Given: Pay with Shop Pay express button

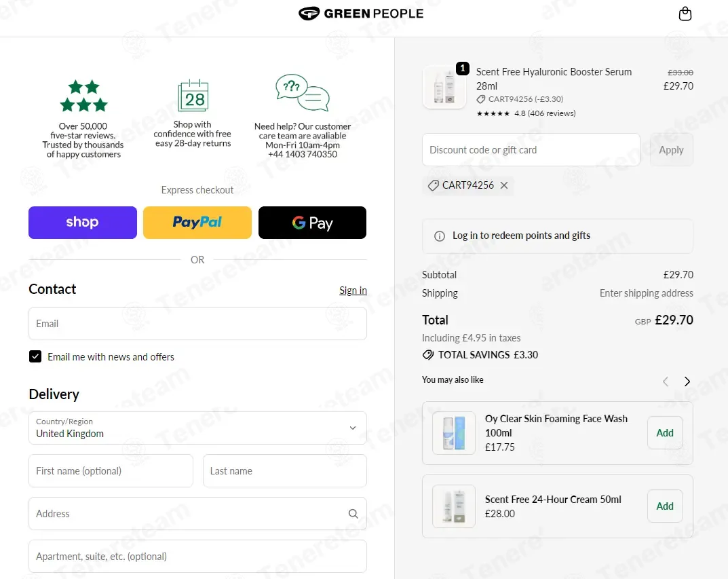Looking at the screenshot, I should pos(83,223).
